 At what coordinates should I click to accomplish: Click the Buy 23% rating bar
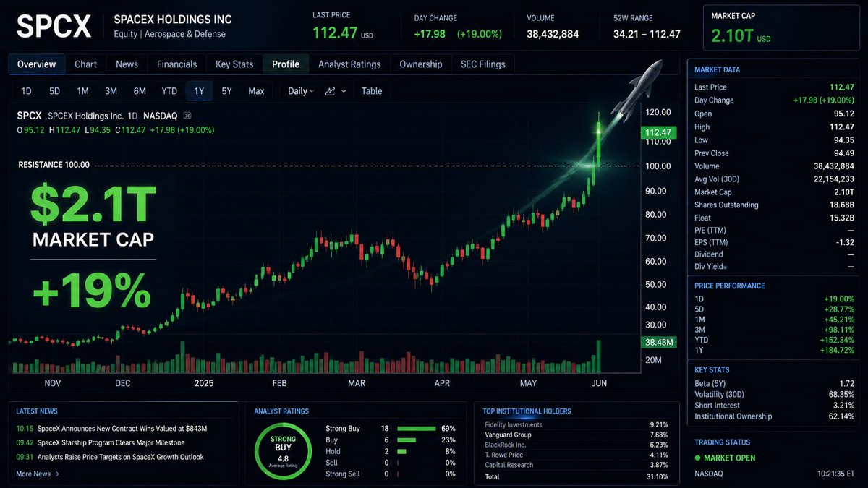click(x=407, y=440)
